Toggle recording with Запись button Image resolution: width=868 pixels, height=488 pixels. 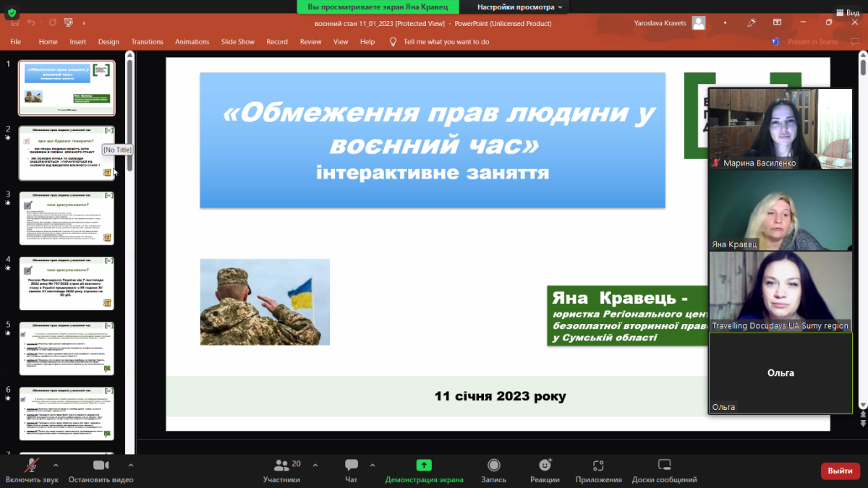pos(494,471)
